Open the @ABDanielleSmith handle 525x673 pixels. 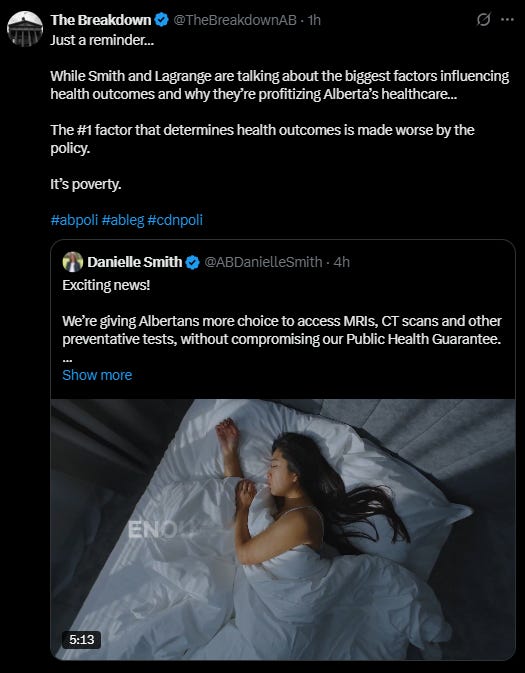click(x=263, y=262)
